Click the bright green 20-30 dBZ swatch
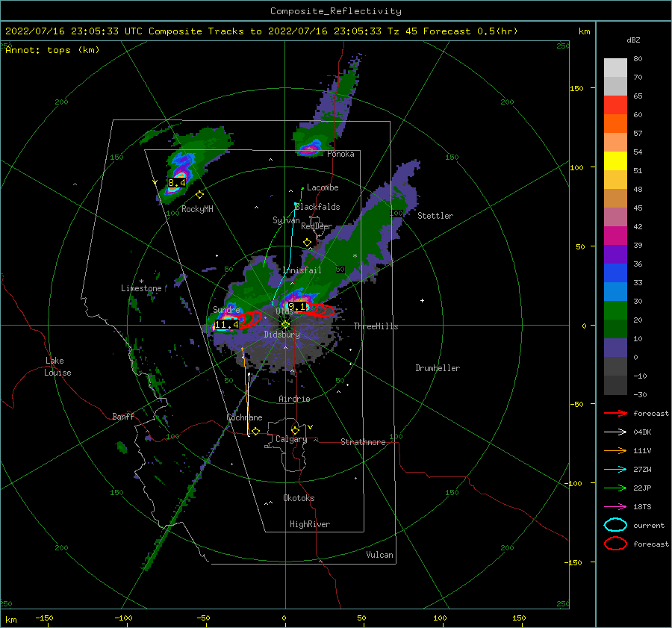The image size is (672, 628). pyautogui.click(x=615, y=311)
